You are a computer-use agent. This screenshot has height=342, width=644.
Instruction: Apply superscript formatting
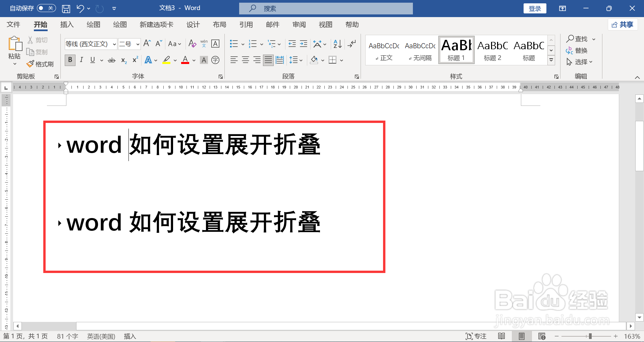coord(135,60)
